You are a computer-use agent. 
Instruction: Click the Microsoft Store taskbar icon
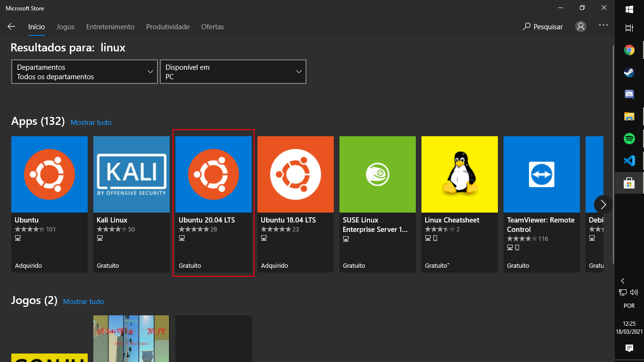click(x=629, y=183)
